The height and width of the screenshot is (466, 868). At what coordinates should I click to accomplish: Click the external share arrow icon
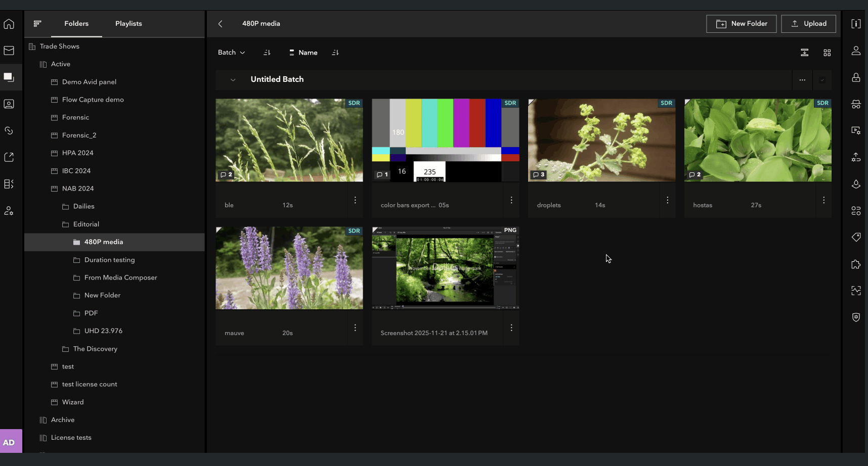[x=9, y=157]
